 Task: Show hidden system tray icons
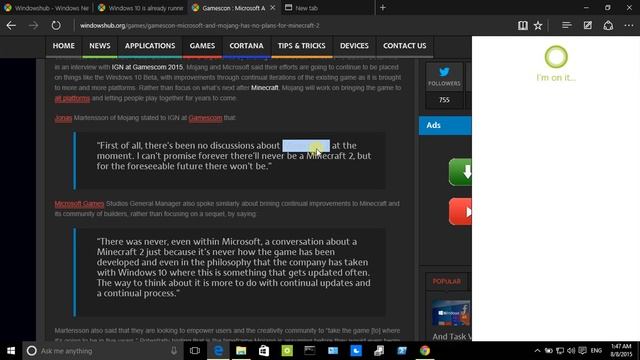(x=537, y=351)
